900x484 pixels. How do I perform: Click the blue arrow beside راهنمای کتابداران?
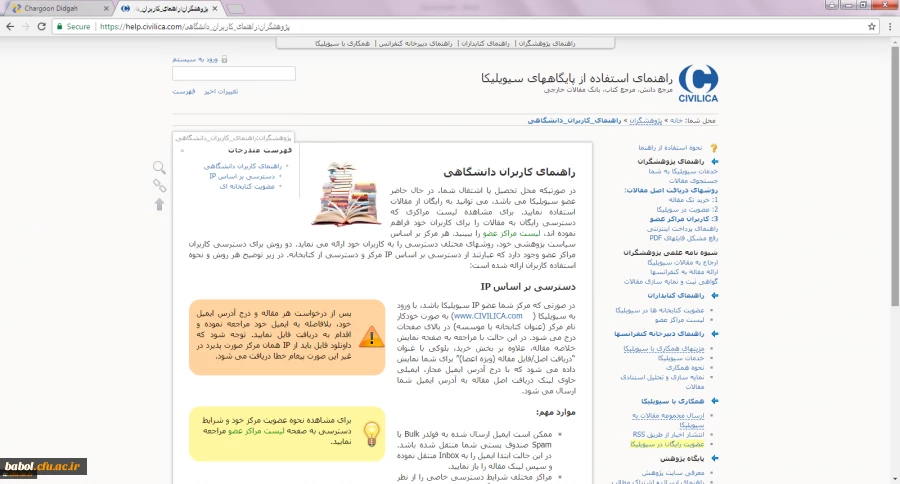[x=713, y=296]
